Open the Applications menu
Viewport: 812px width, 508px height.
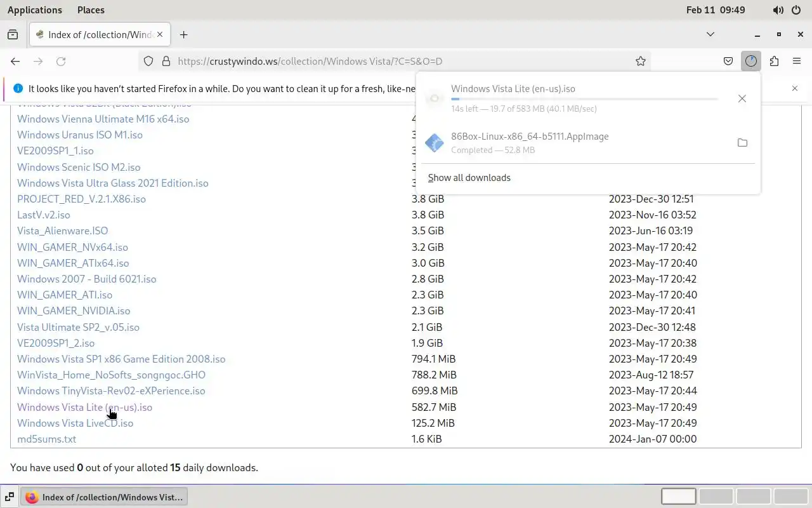35,10
